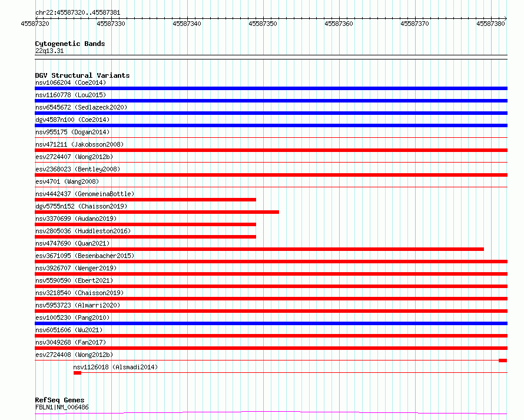This screenshot has height=420, width=524.
Task: Click the nsv3049268 (Fan2017) label
Action: click(x=71, y=342)
